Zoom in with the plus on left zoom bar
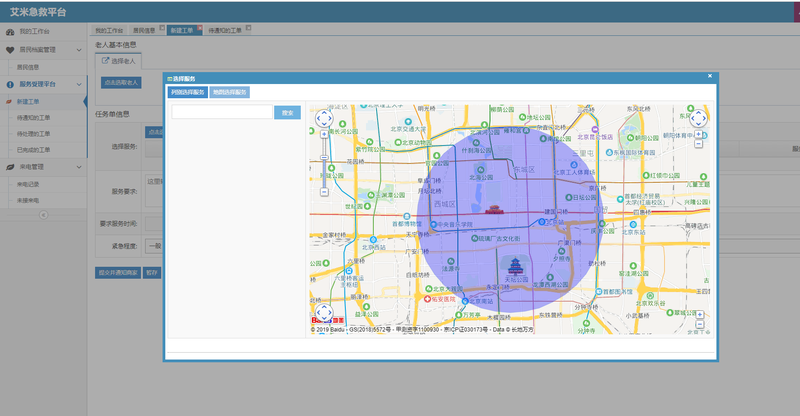This screenshot has height=416, width=800. click(324, 134)
